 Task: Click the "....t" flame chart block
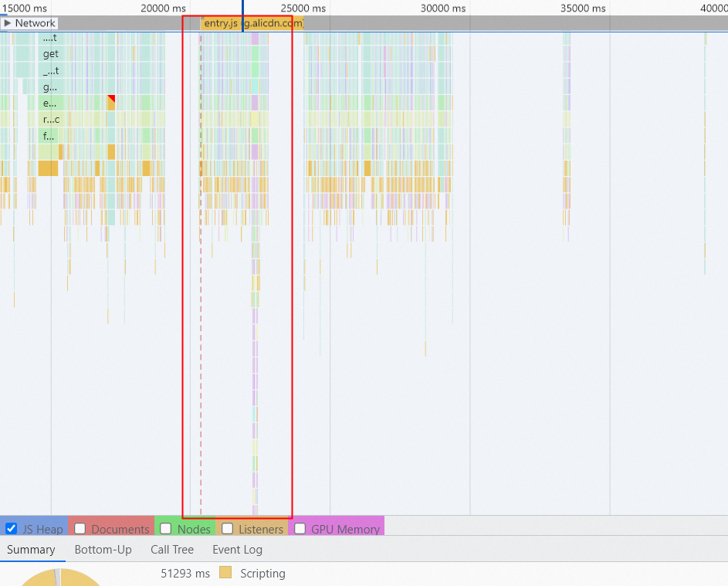click(x=50, y=38)
